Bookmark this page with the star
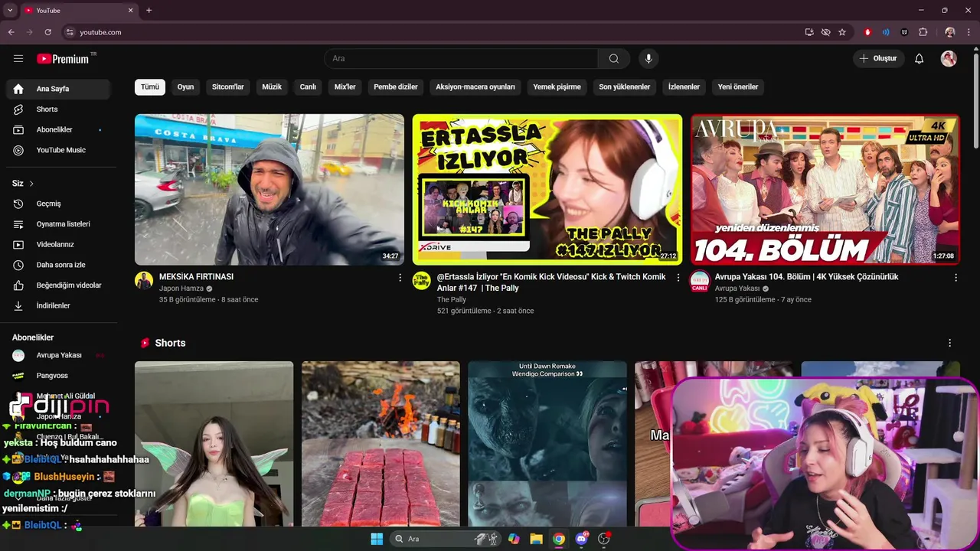 [x=842, y=32]
